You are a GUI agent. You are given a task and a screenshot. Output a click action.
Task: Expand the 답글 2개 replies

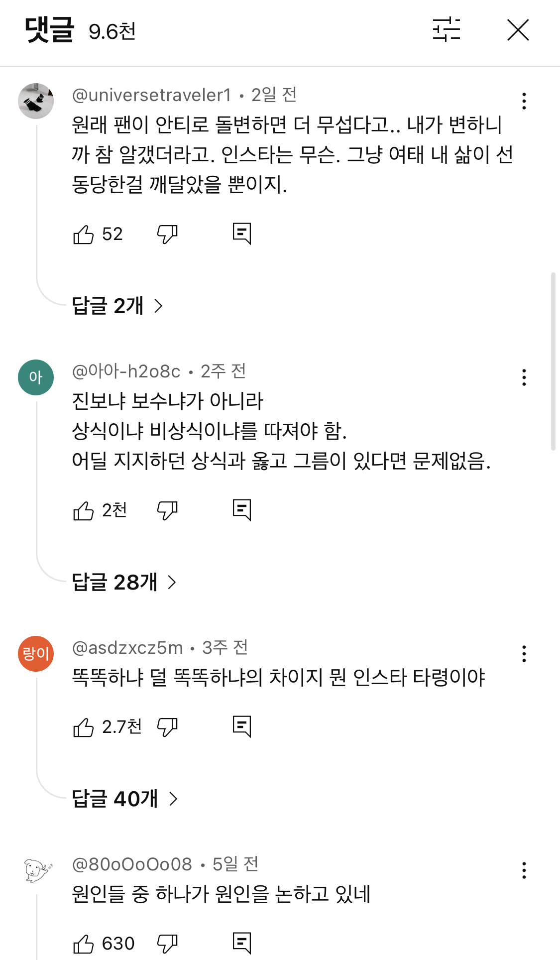(x=117, y=305)
